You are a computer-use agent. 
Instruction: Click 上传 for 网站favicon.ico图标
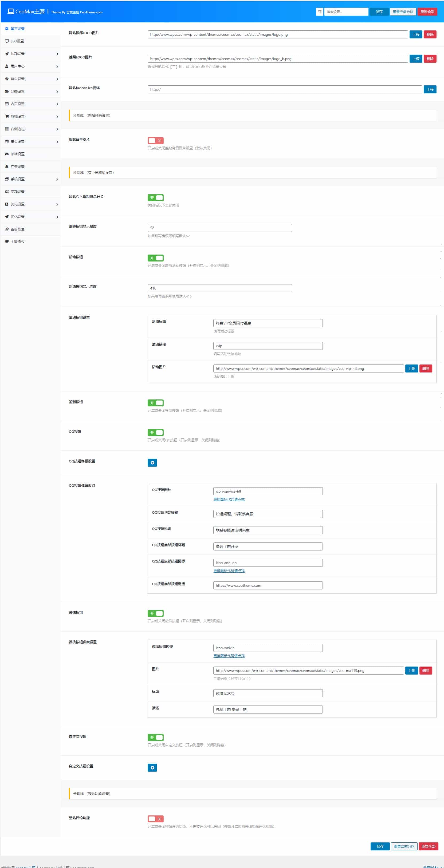coord(430,89)
